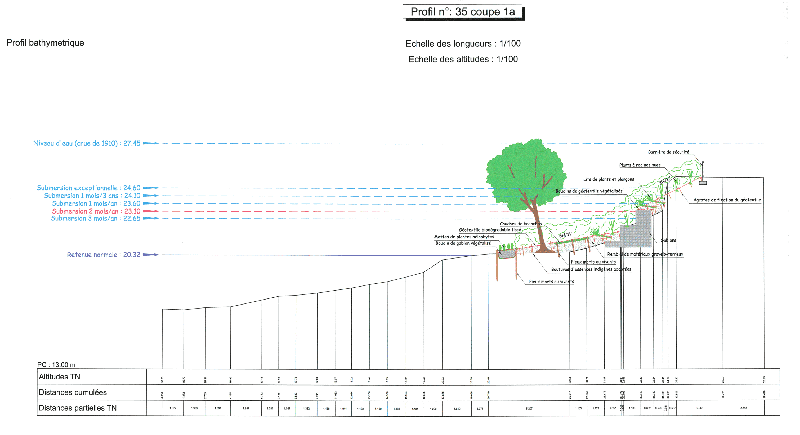Click the 'Submersion 3 mois/an : 22.65' label
800x435 pixels.
point(95,218)
